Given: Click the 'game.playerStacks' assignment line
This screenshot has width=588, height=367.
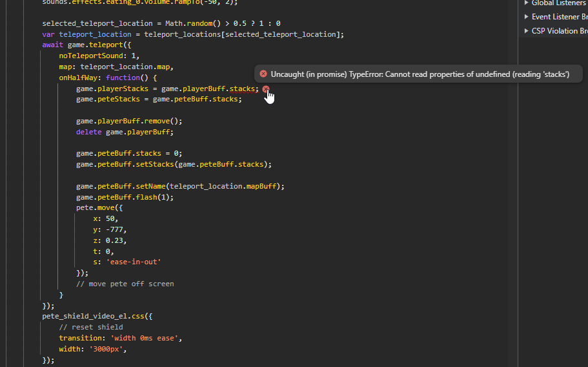Looking at the screenshot, I should coord(167,89).
